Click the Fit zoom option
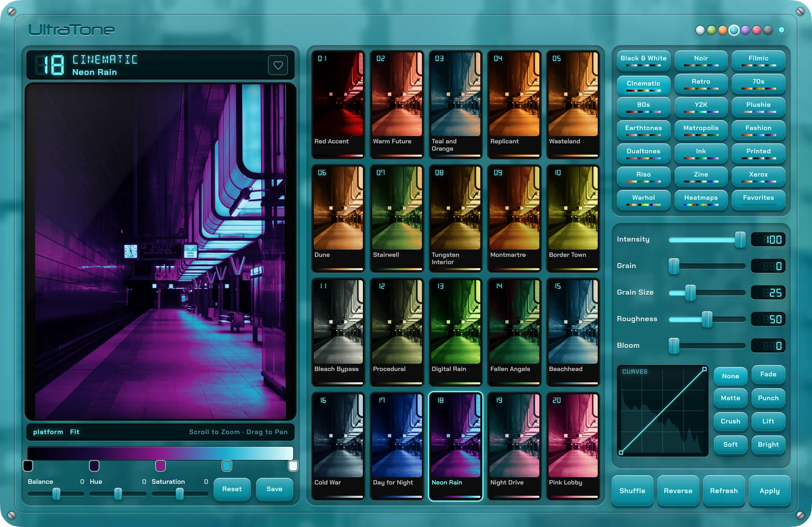The height and width of the screenshot is (527, 812). [x=75, y=432]
